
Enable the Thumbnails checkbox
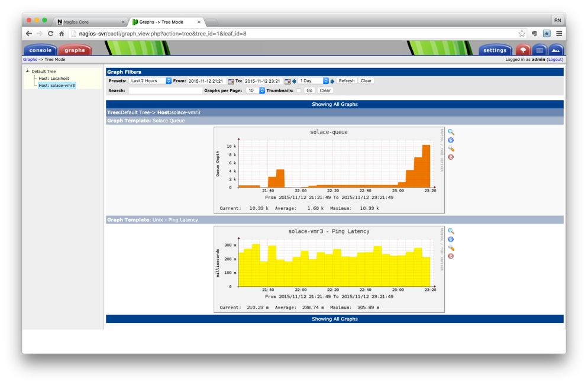tap(299, 90)
